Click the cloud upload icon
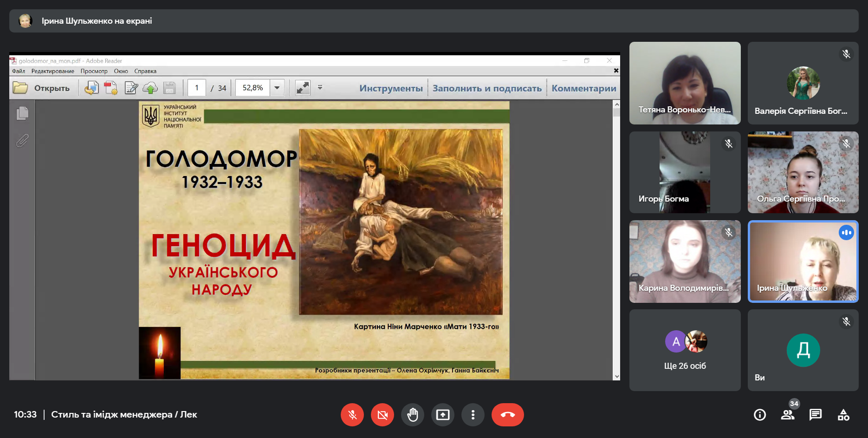The image size is (868, 438). 150,88
